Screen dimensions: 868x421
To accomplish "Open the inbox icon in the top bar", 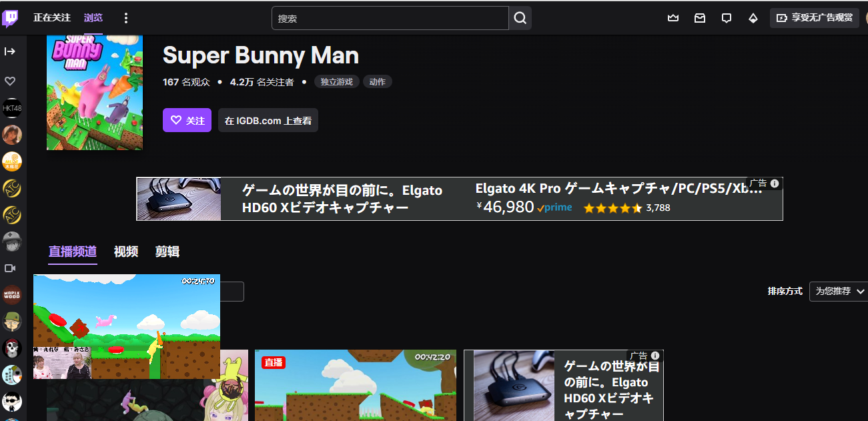I will (x=699, y=18).
